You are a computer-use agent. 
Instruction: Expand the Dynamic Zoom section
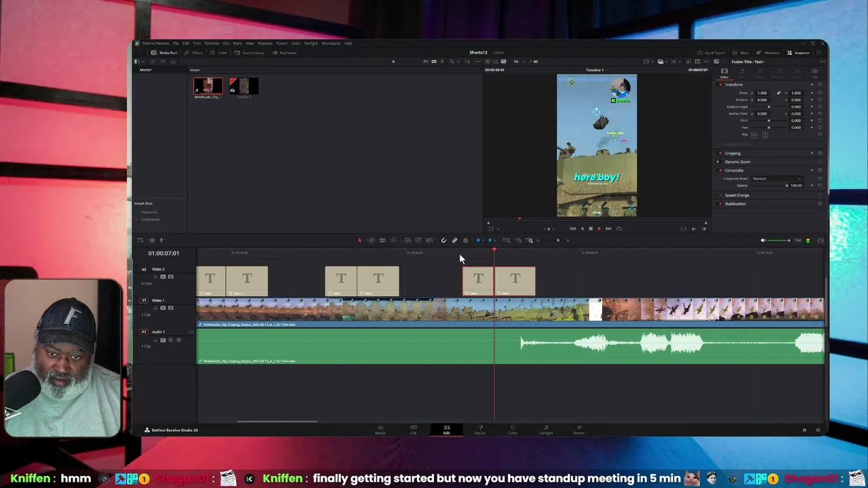pyautogui.click(x=738, y=162)
